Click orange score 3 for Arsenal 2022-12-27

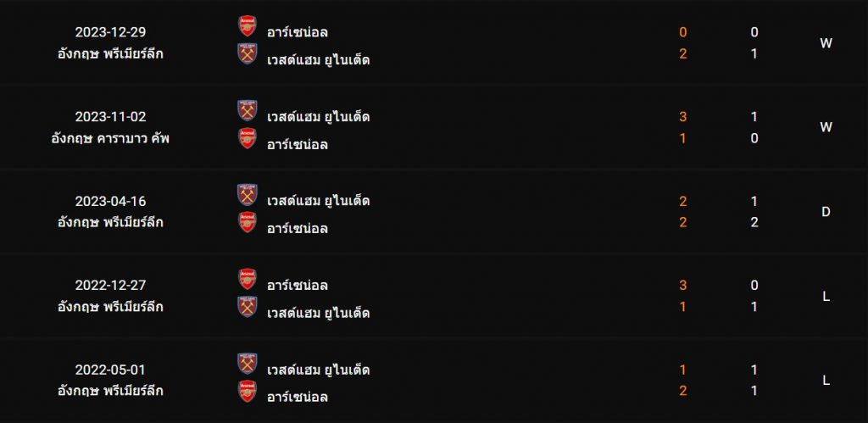pyautogui.click(x=682, y=286)
